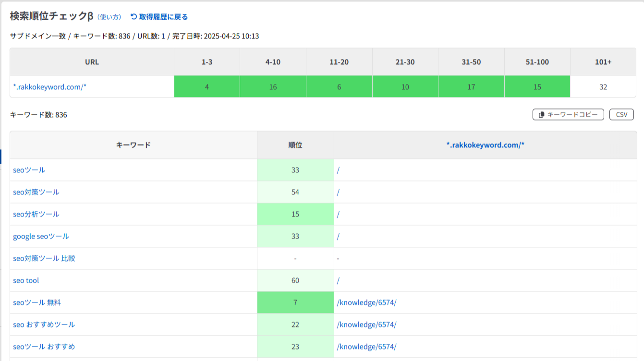The image size is (644, 361).
Task: Click rank 33 in seoツール row
Action: 295,170
